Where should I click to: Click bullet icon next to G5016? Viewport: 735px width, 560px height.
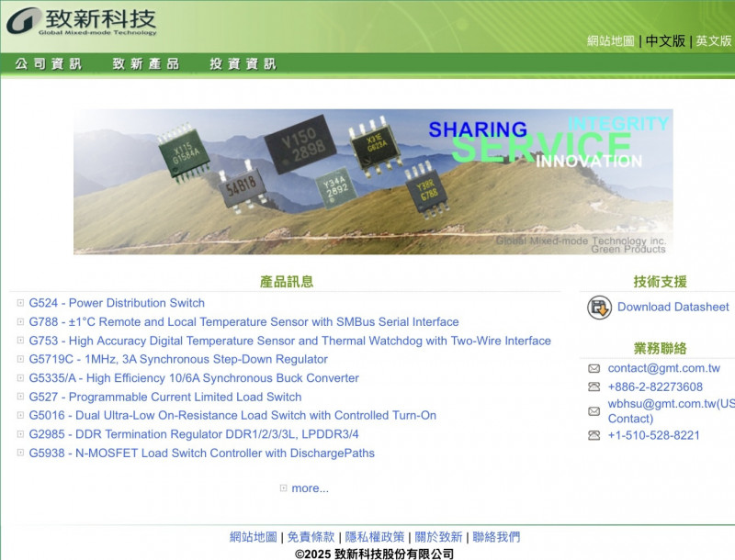(20, 415)
